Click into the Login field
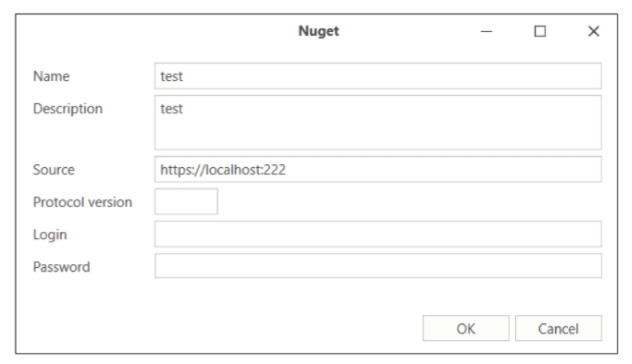 377,234
